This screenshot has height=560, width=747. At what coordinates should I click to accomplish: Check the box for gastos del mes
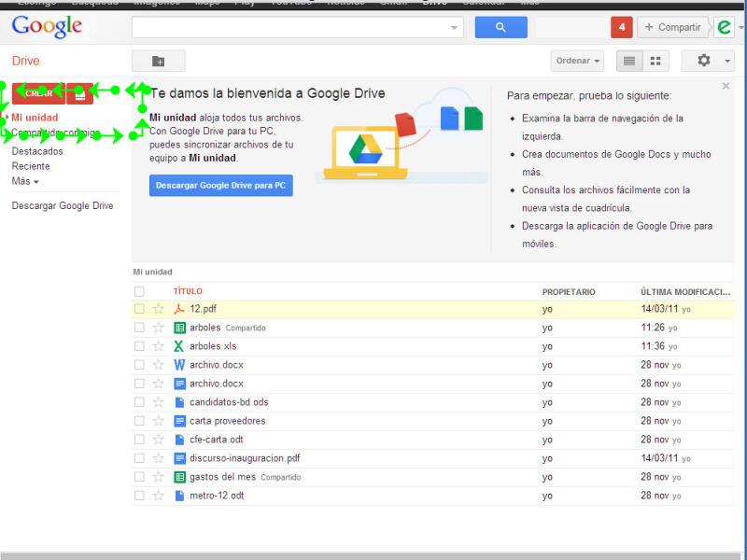[x=139, y=477]
